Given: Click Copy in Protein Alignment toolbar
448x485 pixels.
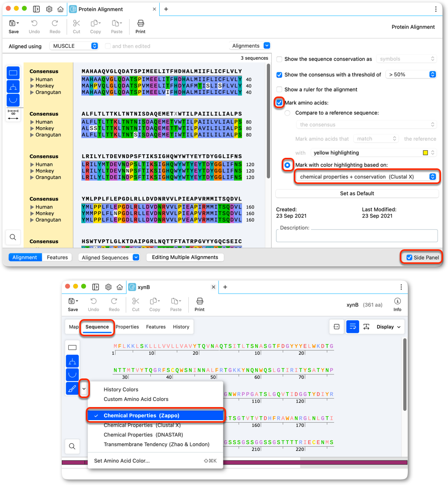Looking at the screenshot, I should point(95,27).
